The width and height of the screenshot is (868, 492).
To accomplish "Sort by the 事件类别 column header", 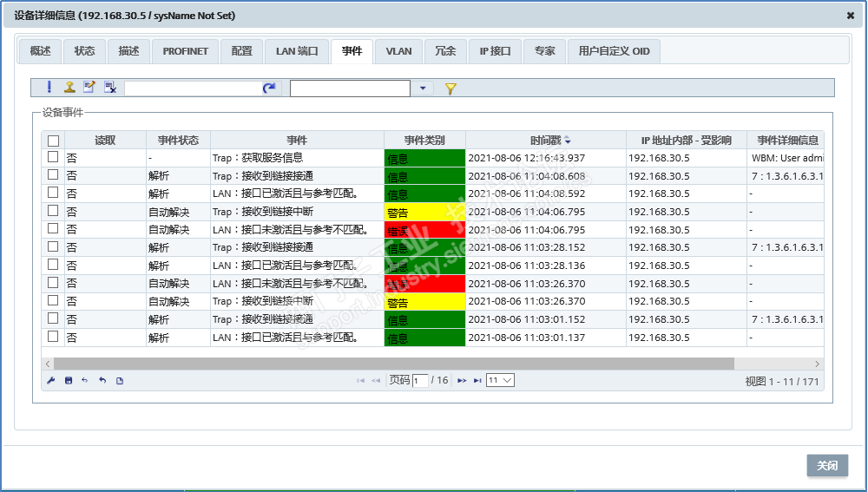I will 424,141.
